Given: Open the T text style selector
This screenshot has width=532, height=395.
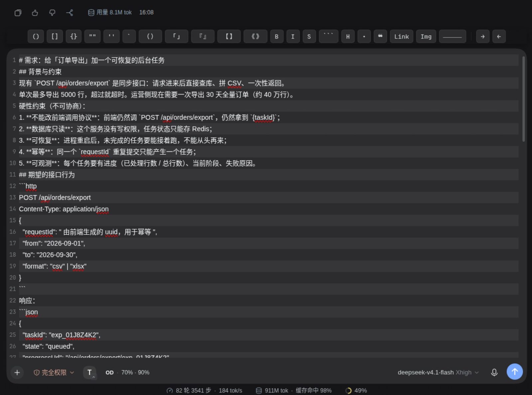Looking at the screenshot, I should (90, 372).
